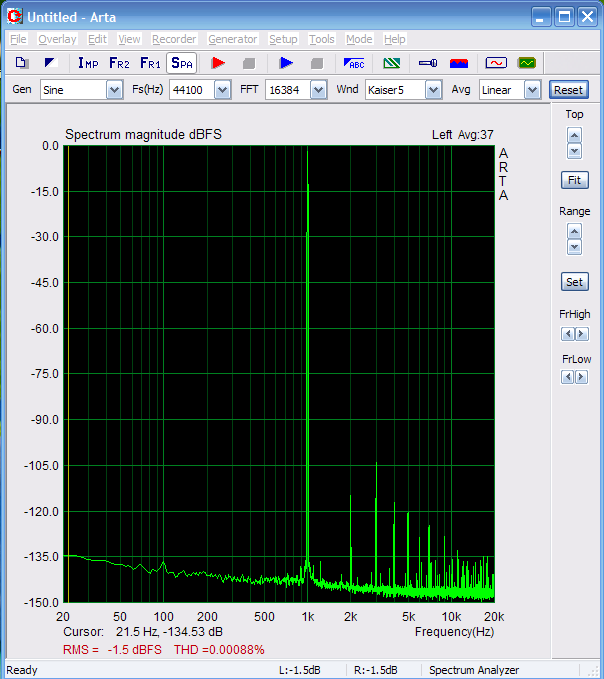This screenshot has width=604, height=679.
Task: Click the ABC overlay label toolbar icon
Action: pyautogui.click(x=354, y=63)
